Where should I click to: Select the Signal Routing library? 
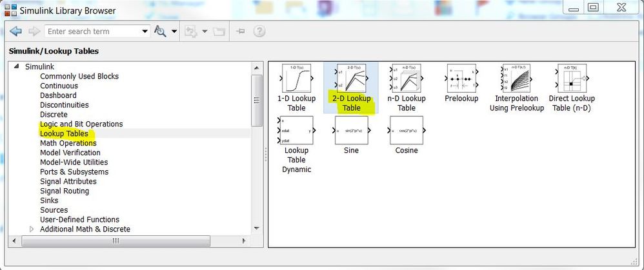pos(65,191)
